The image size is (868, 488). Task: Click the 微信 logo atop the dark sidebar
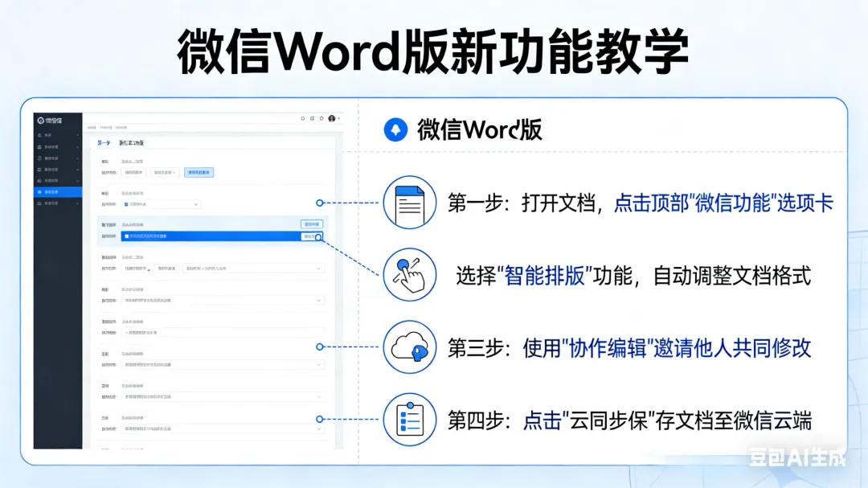pyautogui.click(x=50, y=121)
